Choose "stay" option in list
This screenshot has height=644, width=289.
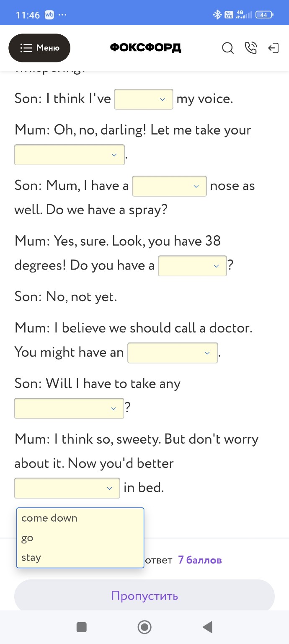tap(31, 558)
